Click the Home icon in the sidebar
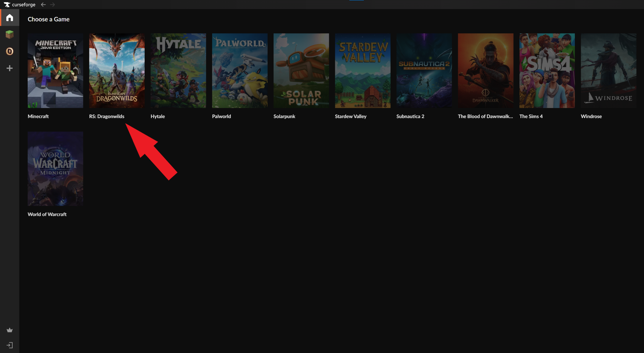 10,18
